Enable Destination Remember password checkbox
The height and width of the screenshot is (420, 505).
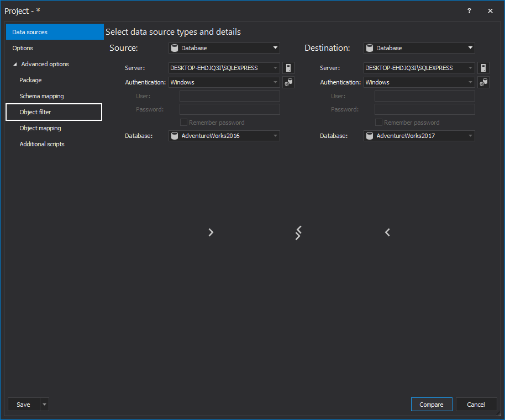[x=379, y=122]
